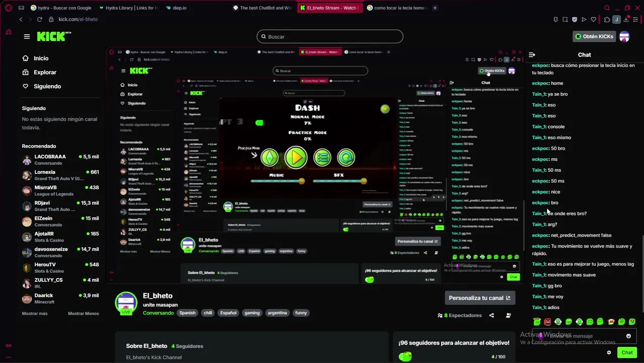This screenshot has width=644, height=363.
Task: Open the emoji picker in message box
Action: coord(628,336)
